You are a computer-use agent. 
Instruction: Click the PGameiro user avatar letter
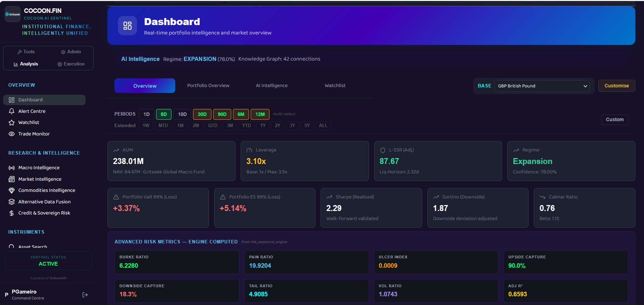pos(6,295)
